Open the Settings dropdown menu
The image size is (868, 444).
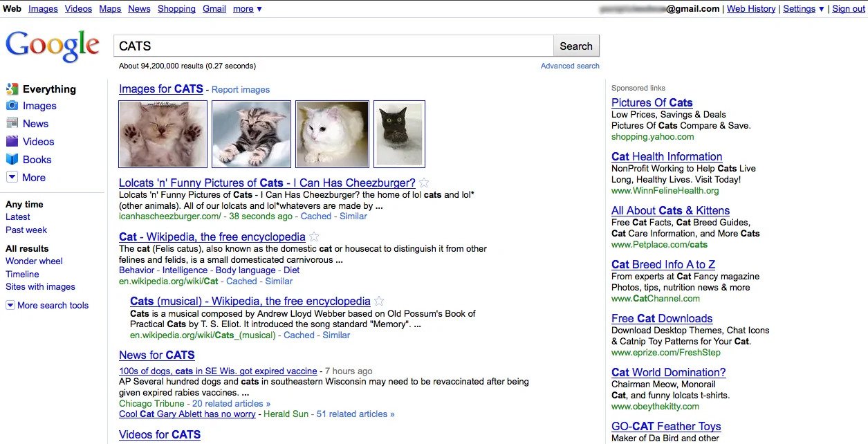(804, 9)
